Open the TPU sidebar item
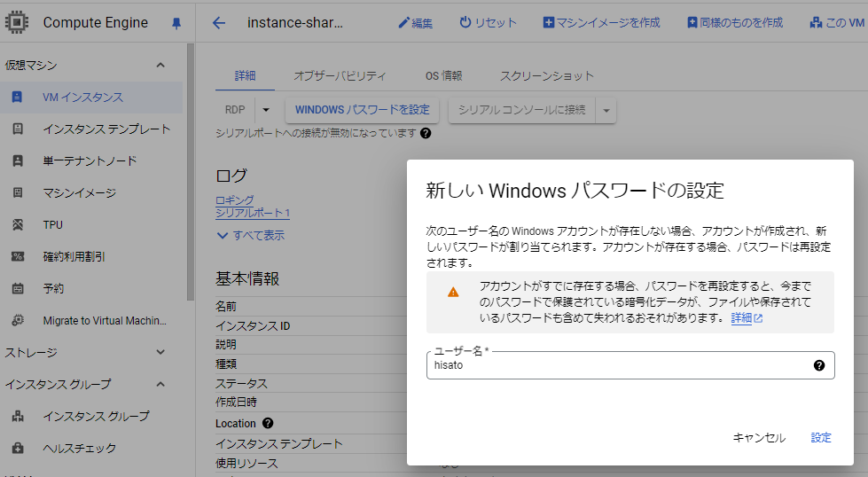 53,225
